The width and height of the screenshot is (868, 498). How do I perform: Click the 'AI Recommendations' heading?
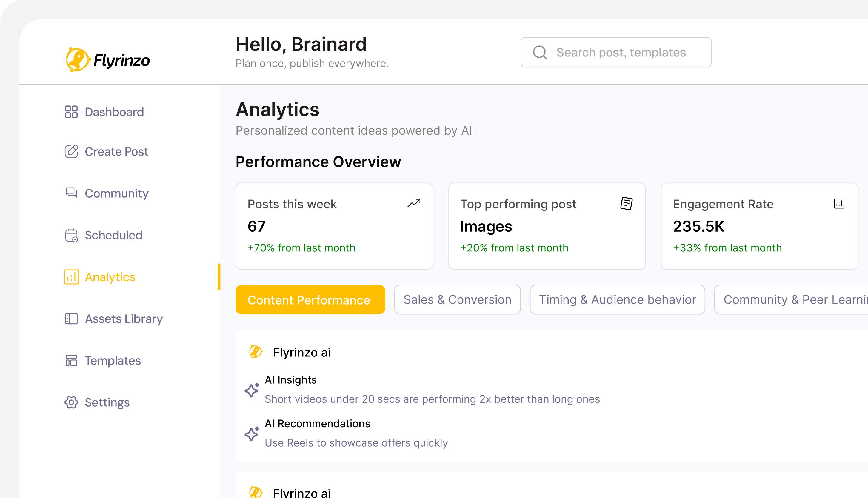317,423
